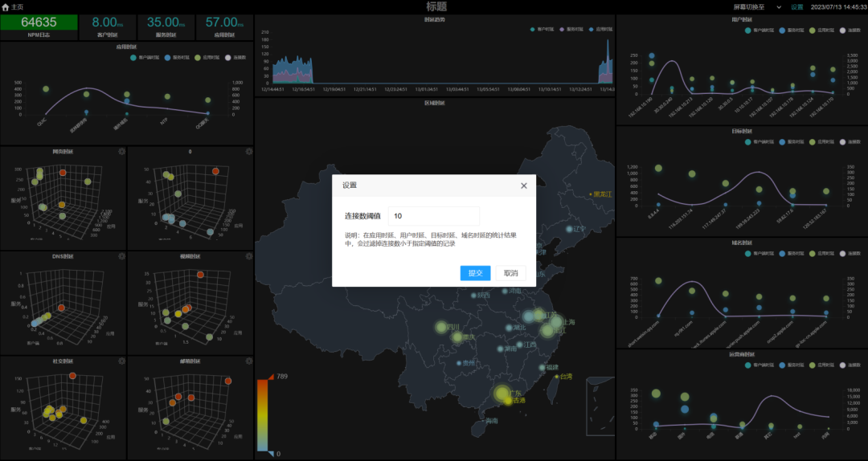The height and width of the screenshot is (461, 868).
Task: Click the 8.00ms 客户时延 card
Action: tap(108, 27)
